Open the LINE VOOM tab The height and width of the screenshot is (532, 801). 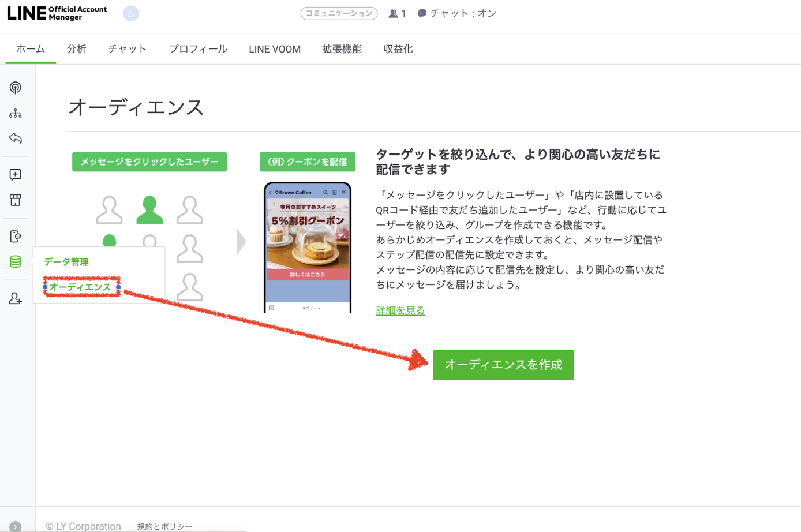[x=275, y=49]
